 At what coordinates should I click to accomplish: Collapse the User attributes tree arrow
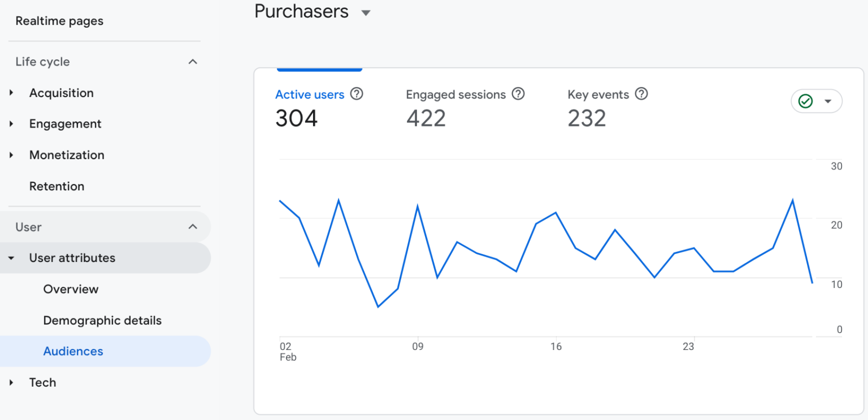pos(11,258)
